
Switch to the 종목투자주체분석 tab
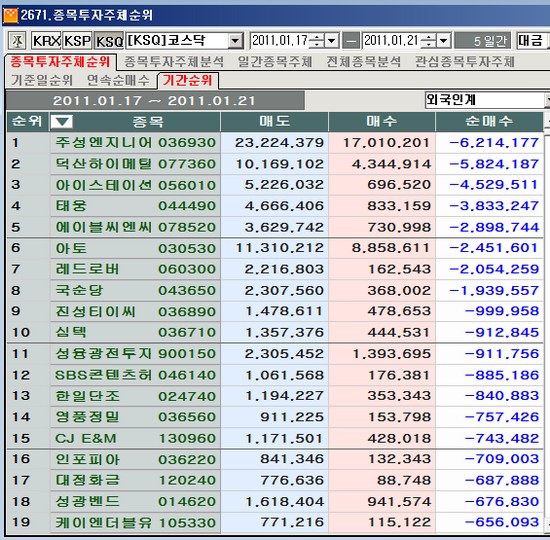click(x=174, y=62)
